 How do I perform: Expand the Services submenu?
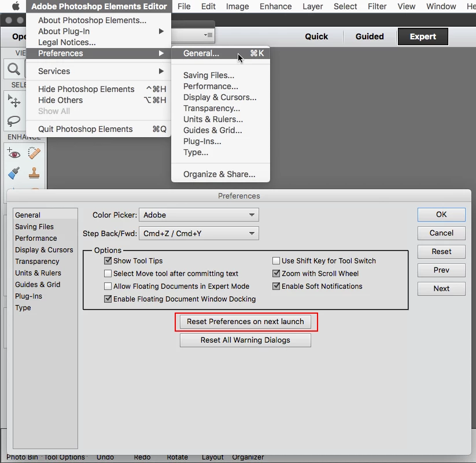click(99, 71)
